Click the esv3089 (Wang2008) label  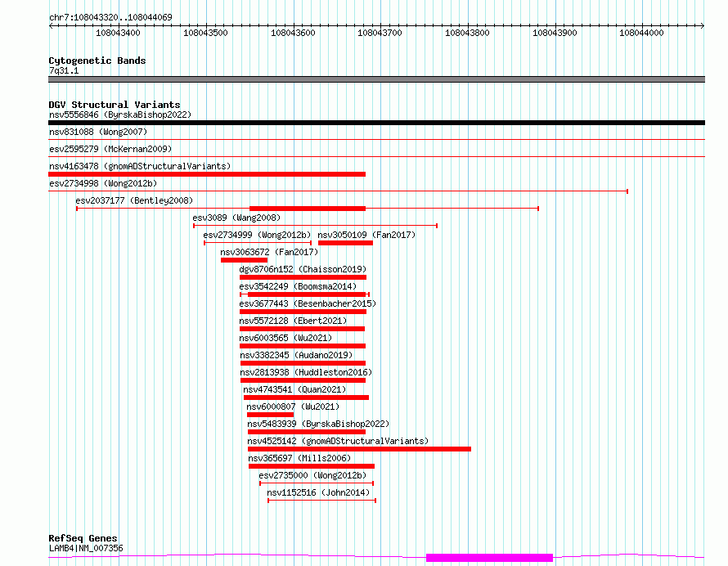tap(236, 218)
